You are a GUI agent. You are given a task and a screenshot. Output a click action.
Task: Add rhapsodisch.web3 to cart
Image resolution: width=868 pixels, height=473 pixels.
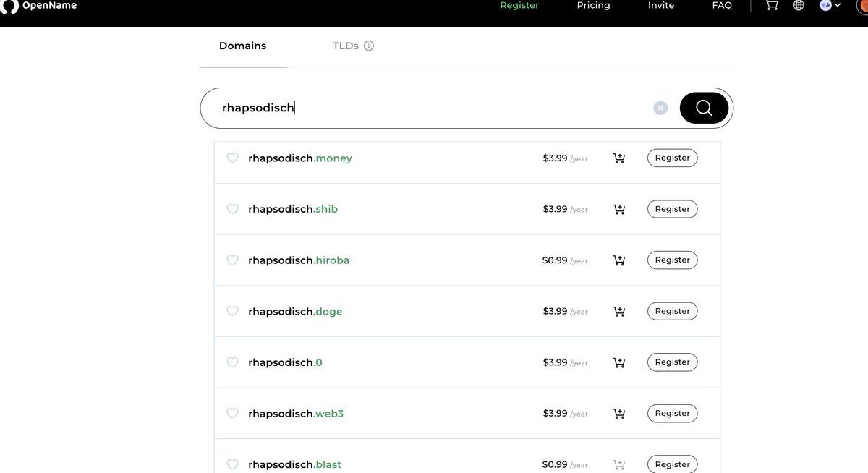tap(619, 414)
